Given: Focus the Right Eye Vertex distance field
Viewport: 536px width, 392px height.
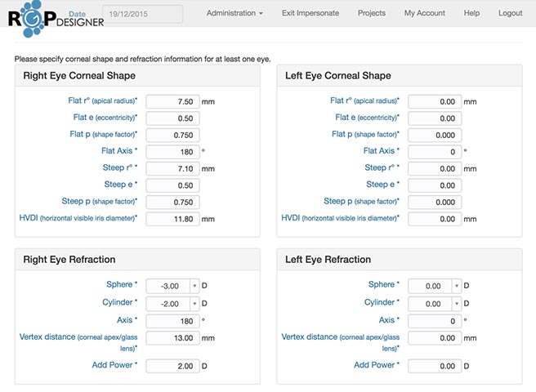Looking at the screenshot, I should click(172, 337).
